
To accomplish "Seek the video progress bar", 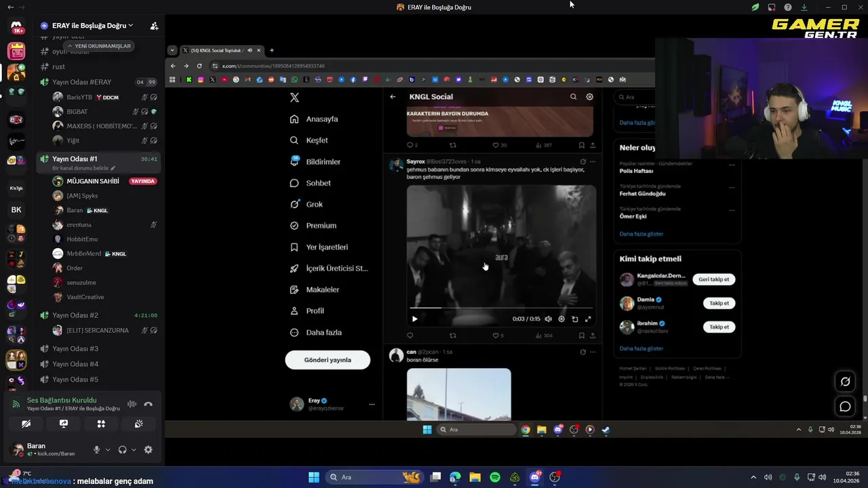I will (x=501, y=308).
